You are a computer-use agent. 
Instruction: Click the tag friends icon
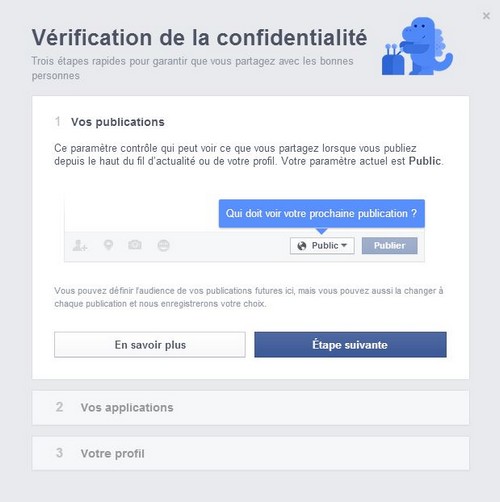coord(80,246)
